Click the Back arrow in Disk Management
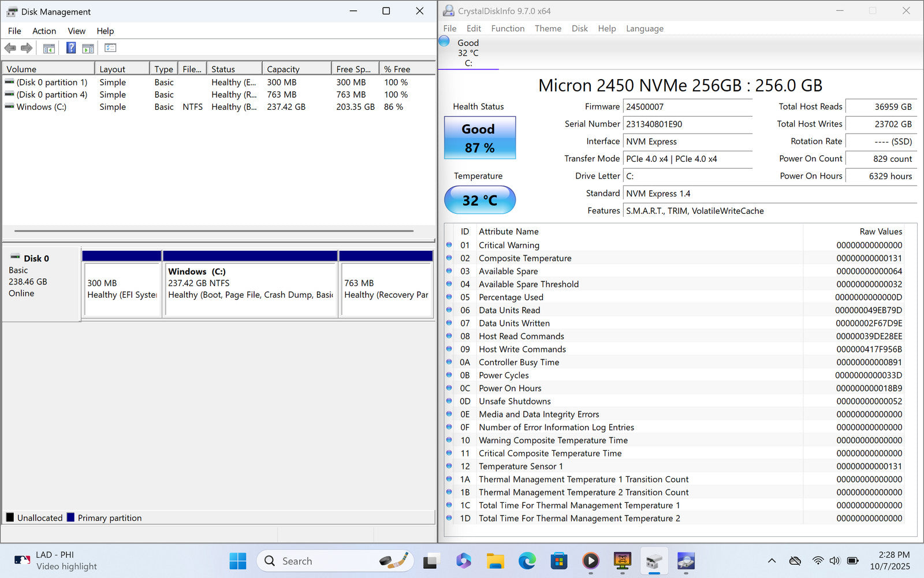The image size is (924, 578). tap(10, 48)
